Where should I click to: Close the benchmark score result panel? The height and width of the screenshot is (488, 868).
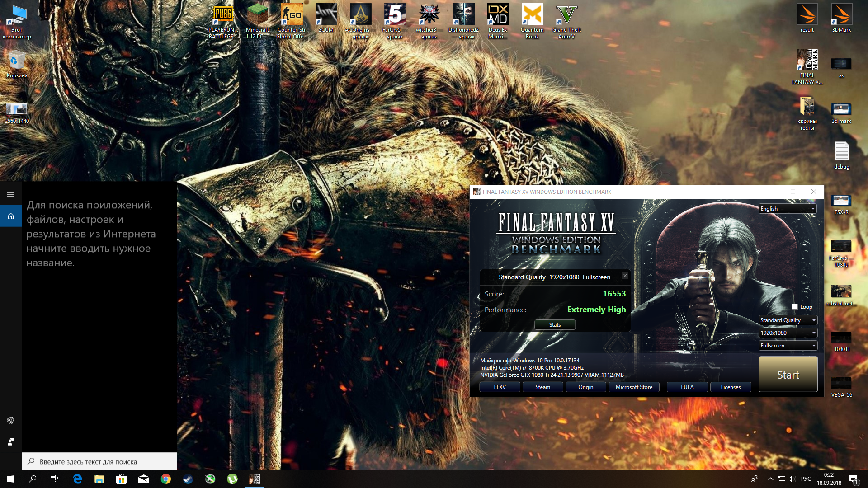625,276
